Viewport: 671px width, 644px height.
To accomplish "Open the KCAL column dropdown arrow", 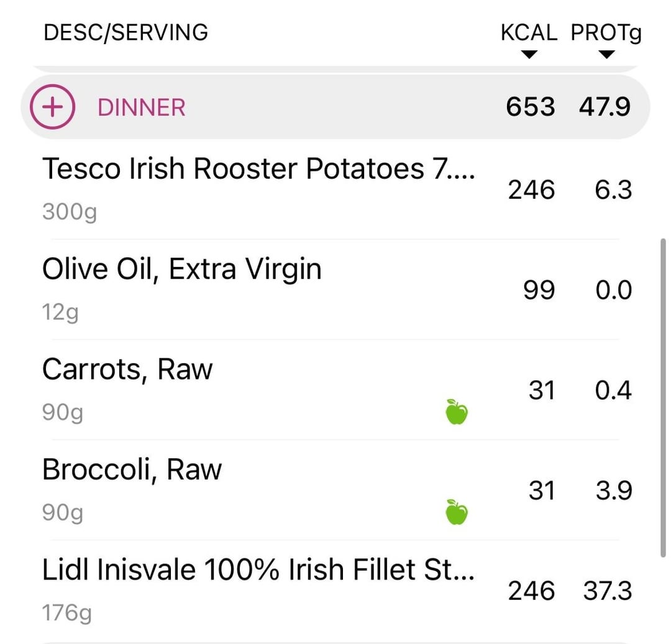I will pyautogui.click(x=529, y=55).
